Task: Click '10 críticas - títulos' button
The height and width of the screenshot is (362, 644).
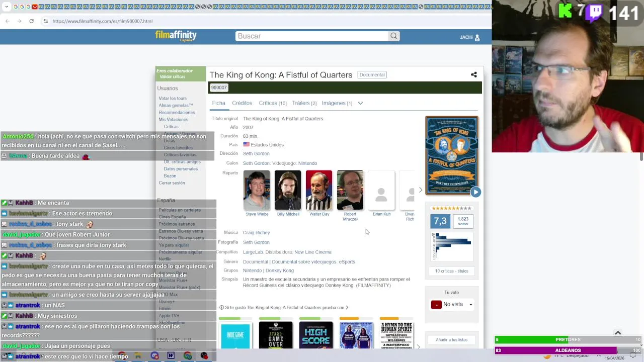Action: (451, 271)
